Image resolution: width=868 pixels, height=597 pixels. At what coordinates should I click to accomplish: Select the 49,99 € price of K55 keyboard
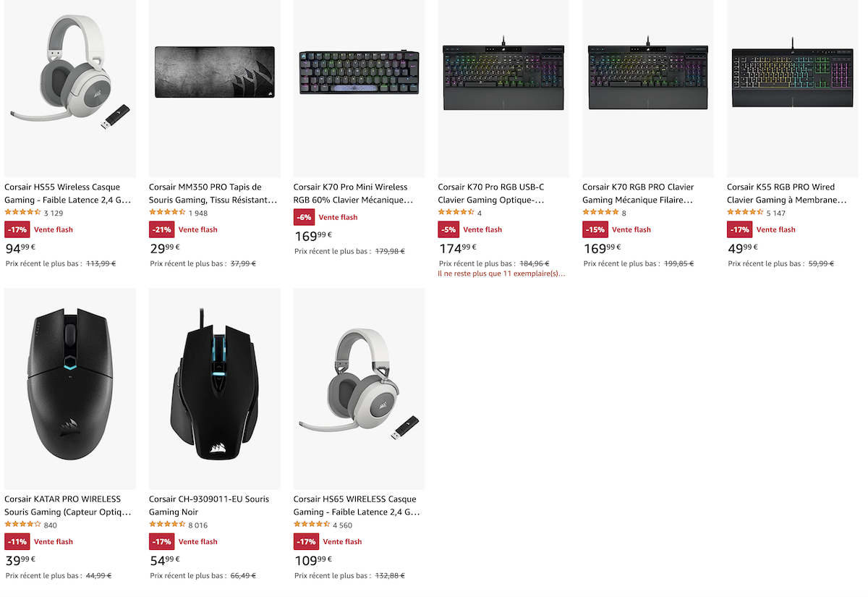(744, 248)
